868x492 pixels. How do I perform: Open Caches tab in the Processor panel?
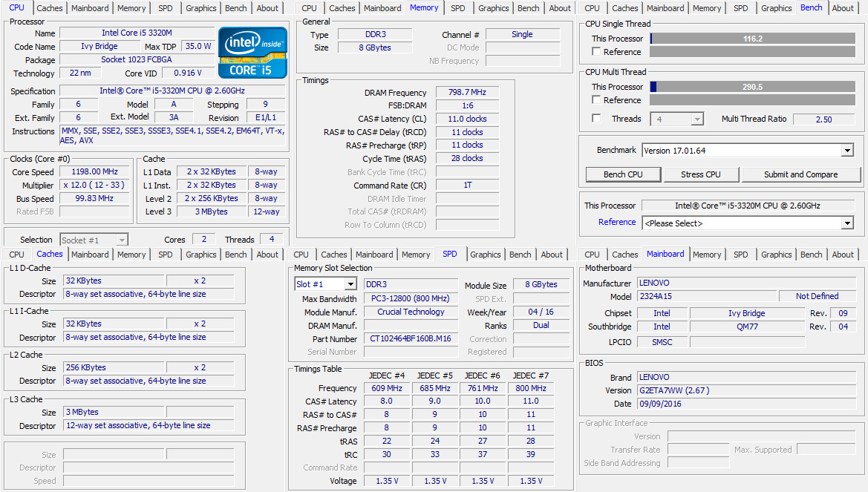point(50,8)
